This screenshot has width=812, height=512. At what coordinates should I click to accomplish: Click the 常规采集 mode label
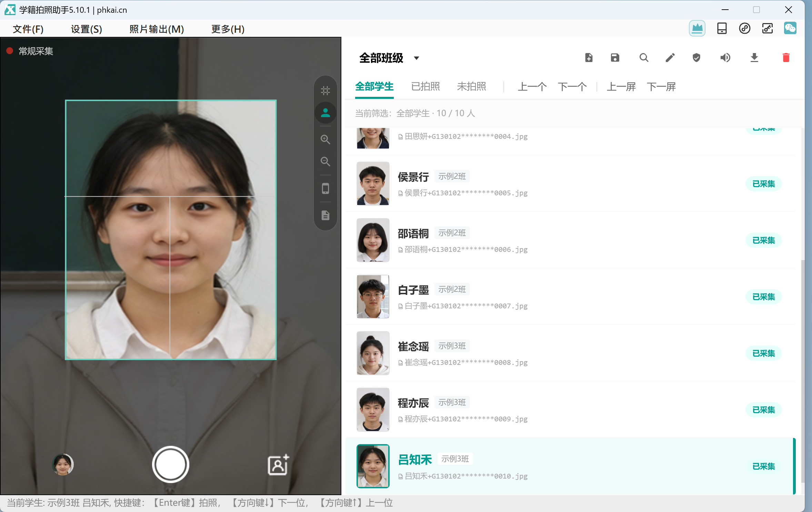(36, 51)
